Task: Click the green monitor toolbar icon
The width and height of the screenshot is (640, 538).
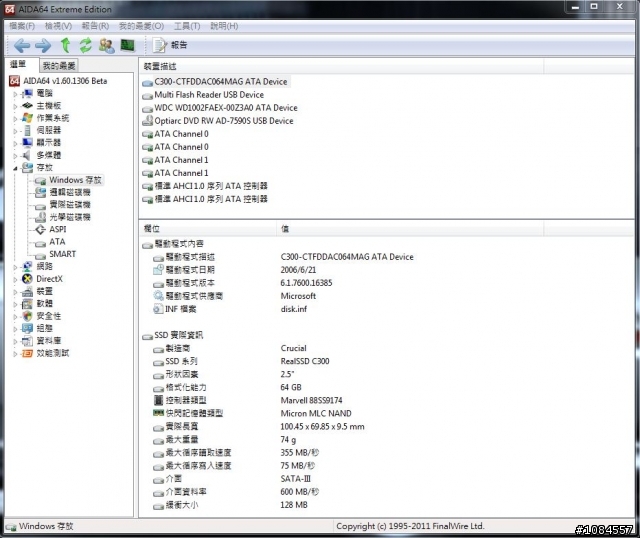Action: click(128, 45)
